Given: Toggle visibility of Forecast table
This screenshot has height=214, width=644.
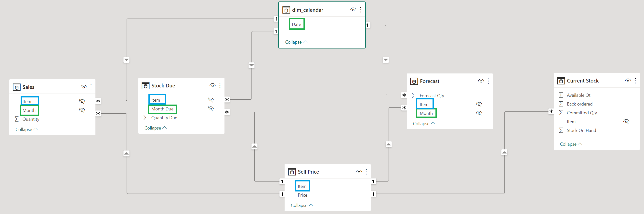Looking at the screenshot, I should click(x=481, y=81).
